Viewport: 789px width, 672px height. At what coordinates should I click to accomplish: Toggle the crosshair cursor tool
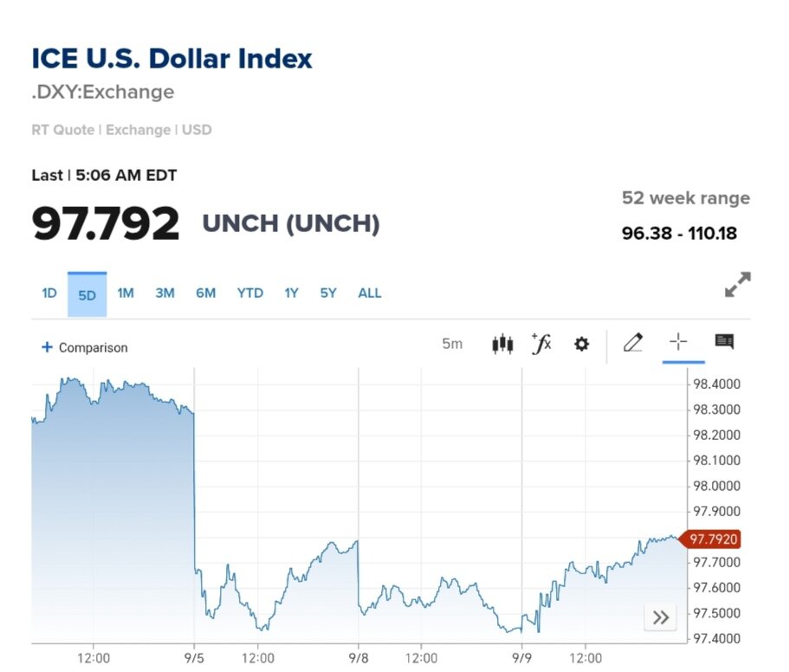coord(678,342)
